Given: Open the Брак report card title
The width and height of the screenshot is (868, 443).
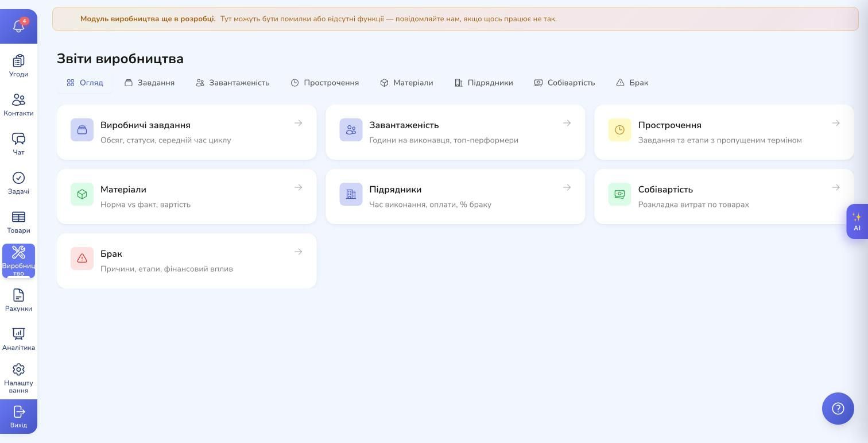Looking at the screenshot, I should coord(111,254).
